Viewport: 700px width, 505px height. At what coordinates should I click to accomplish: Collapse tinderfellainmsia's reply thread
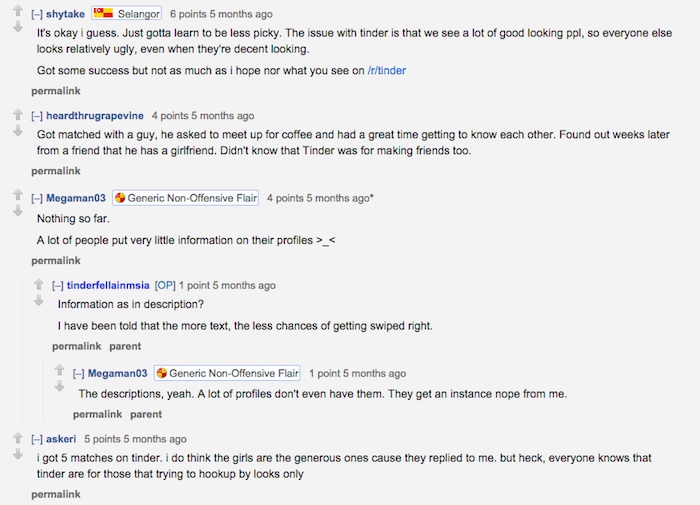tap(58, 286)
